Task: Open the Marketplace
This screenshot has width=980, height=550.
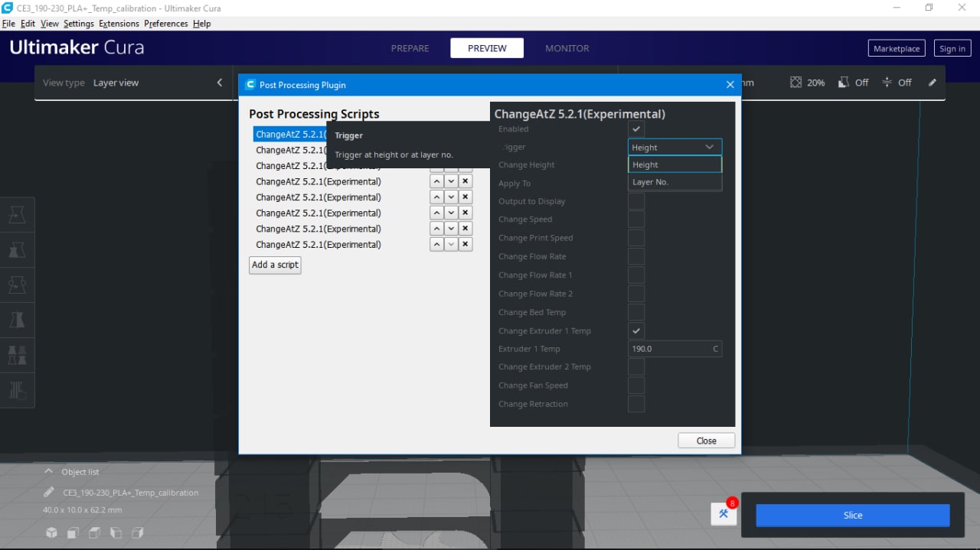Action: click(897, 48)
